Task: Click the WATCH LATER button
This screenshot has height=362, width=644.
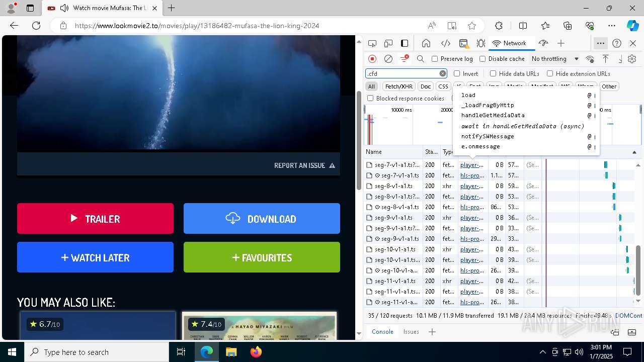Action: click(95, 257)
